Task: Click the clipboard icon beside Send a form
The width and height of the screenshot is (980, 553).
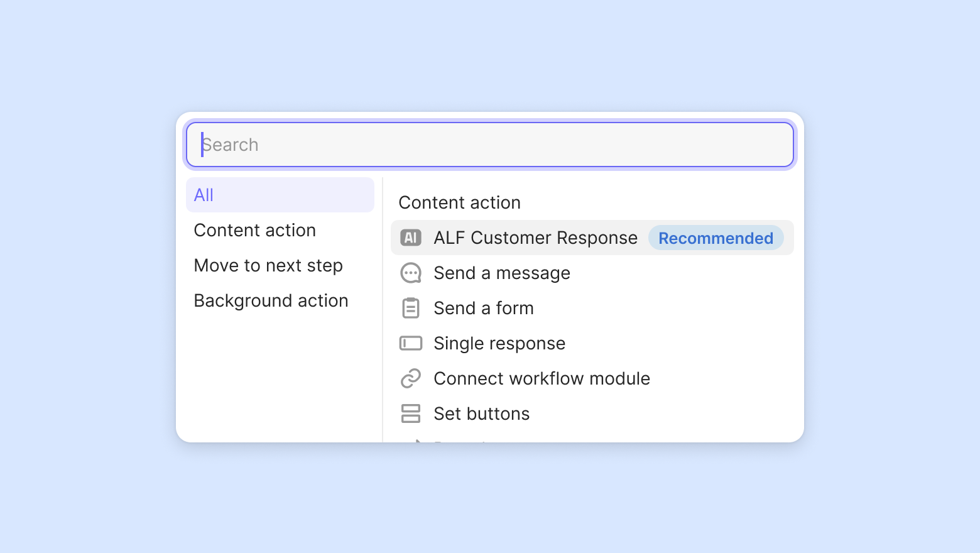Action: 411,308
